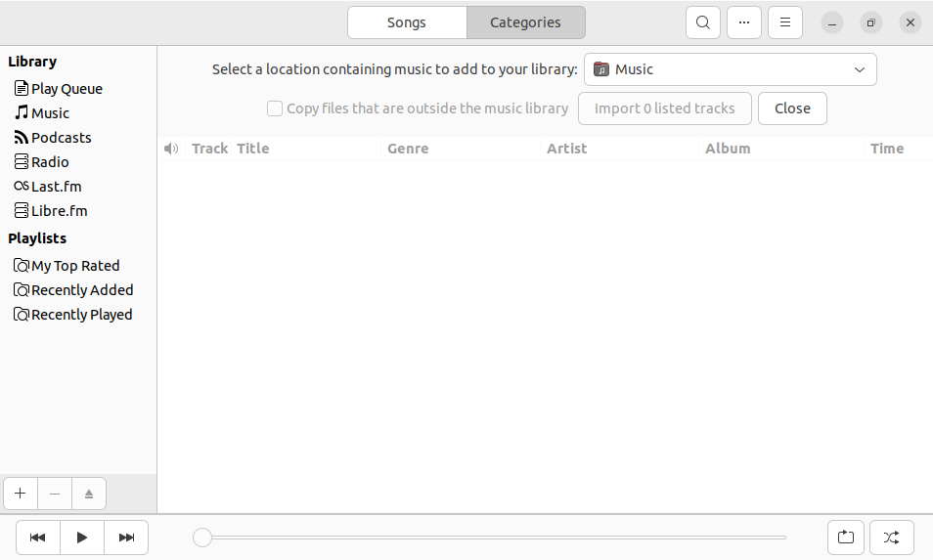Screen dimensions: 933x560
Task: Close the import pane with Close button
Action: 792,108
